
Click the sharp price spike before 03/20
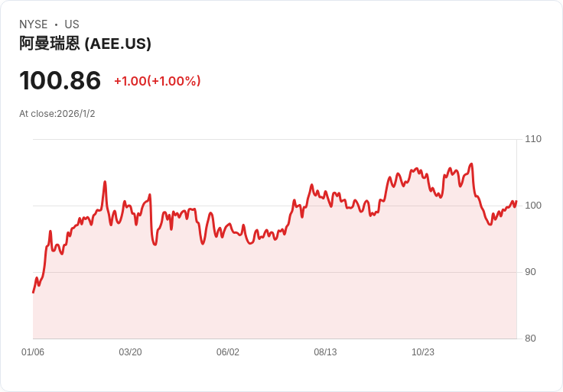pos(105,182)
